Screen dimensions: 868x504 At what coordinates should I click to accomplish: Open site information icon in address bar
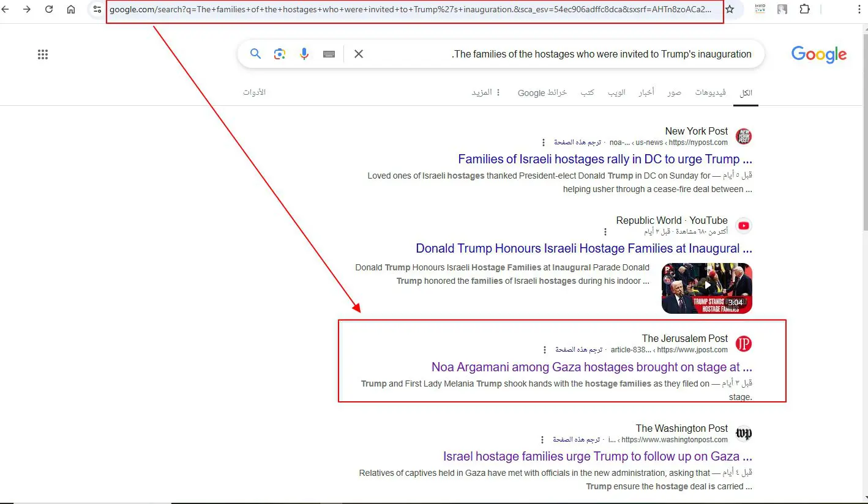tap(97, 9)
